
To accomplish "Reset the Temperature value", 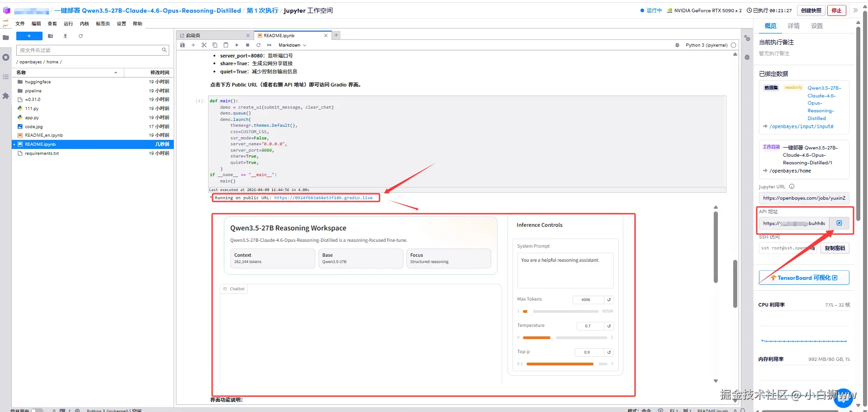I will tap(609, 326).
